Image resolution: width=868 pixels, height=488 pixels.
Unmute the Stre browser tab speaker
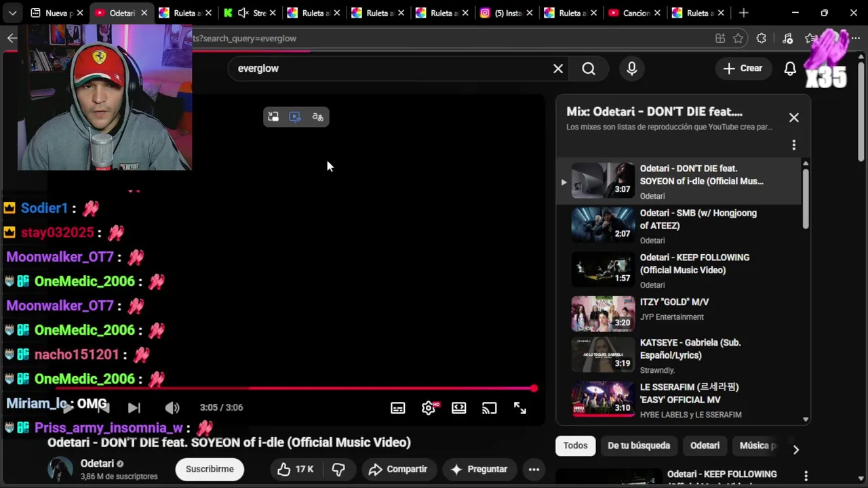(x=243, y=13)
